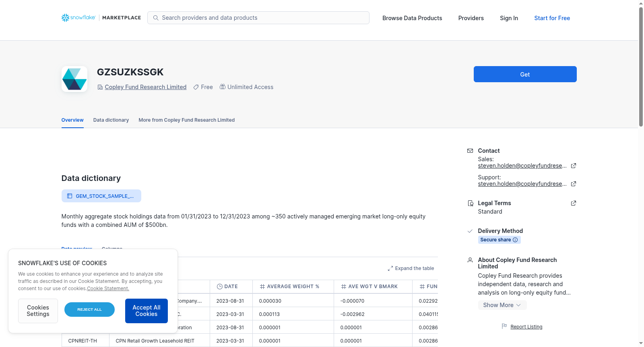
Task: Click AVERAGE WEIGHT % column header
Action: click(293, 287)
